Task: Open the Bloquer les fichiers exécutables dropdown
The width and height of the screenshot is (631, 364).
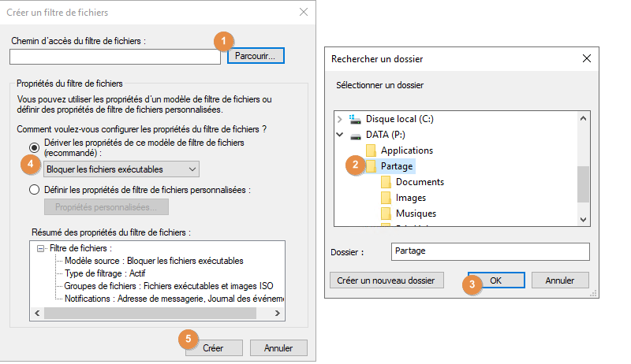Action: (121, 169)
